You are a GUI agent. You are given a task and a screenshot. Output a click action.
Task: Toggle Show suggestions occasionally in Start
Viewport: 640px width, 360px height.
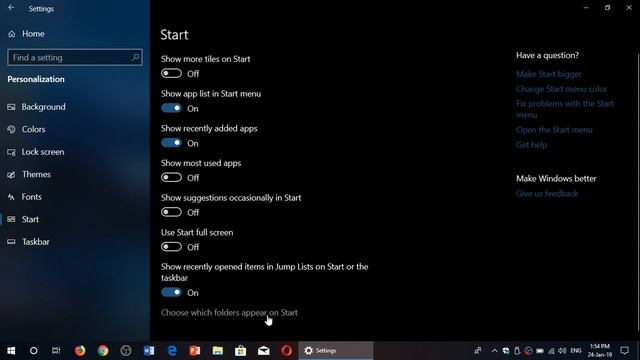[171, 212]
